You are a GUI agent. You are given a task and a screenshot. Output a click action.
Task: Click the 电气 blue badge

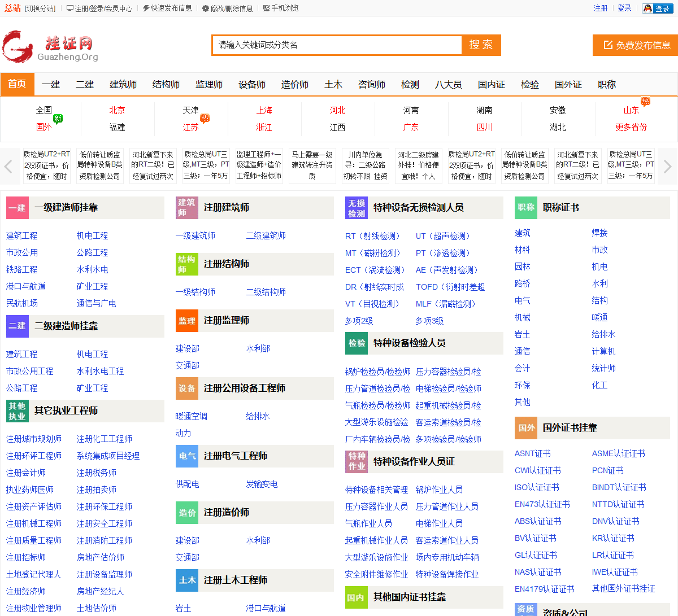click(187, 456)
